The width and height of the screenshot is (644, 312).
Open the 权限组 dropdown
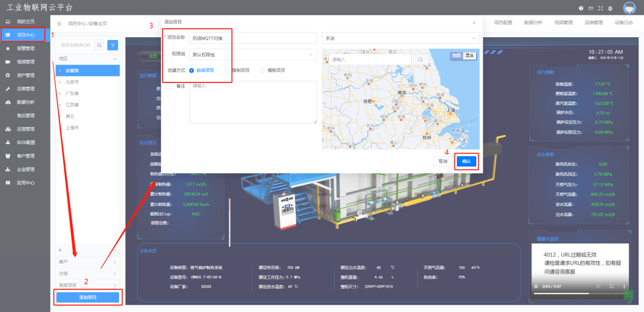[253, 54]
